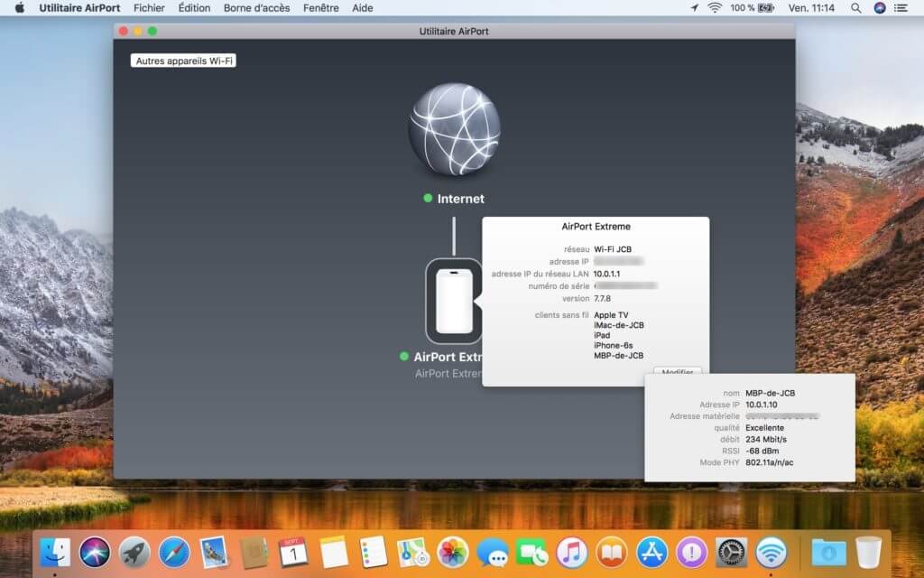Open the Édition menu
The height and width of the screenshot is (578, 924).
tap(194, 7)
